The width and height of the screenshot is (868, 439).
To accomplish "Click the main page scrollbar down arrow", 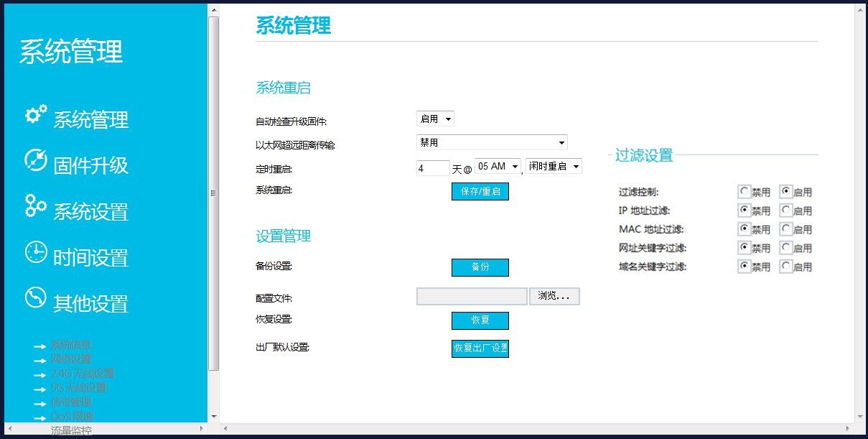I will tap(860, 416).
